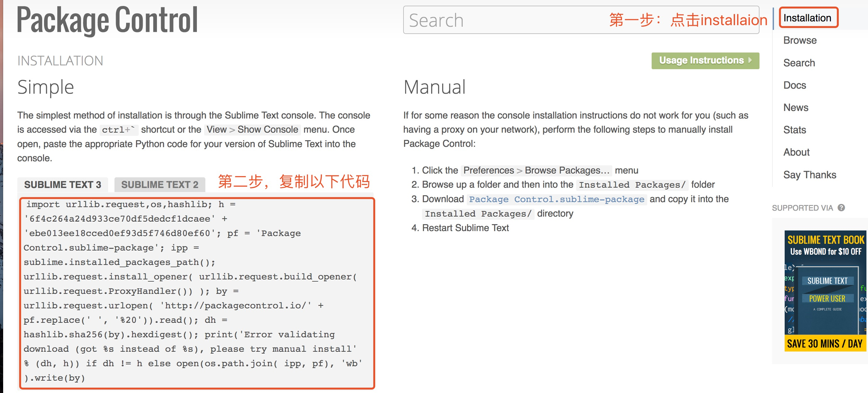Switch to the Sublime Text 2 tab

[x=160, y=185]
